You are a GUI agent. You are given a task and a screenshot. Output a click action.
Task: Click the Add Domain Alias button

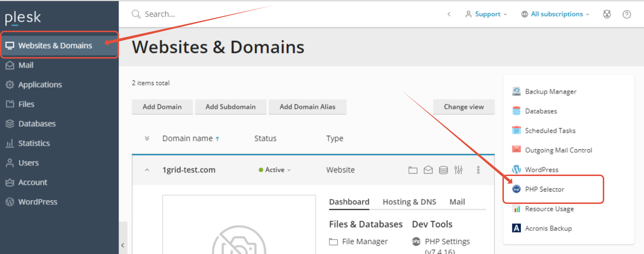pos(307,107)
